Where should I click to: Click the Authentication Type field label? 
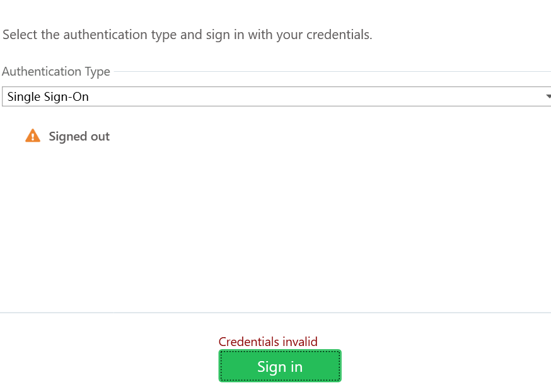tap(56, 71)
